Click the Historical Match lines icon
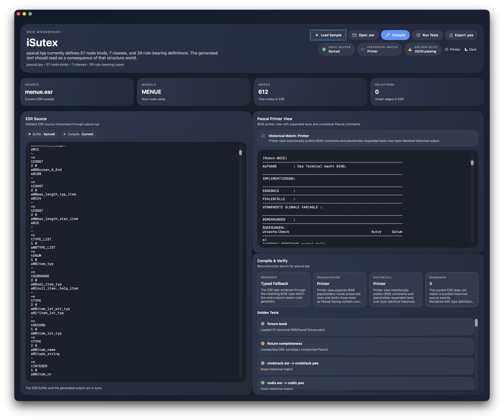 tap(363, 49)
